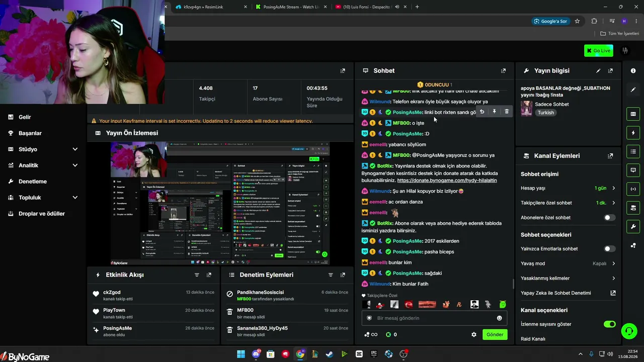Open Hesap yaşı setting
The image size is (644, 362).
(x=568, y=188)
